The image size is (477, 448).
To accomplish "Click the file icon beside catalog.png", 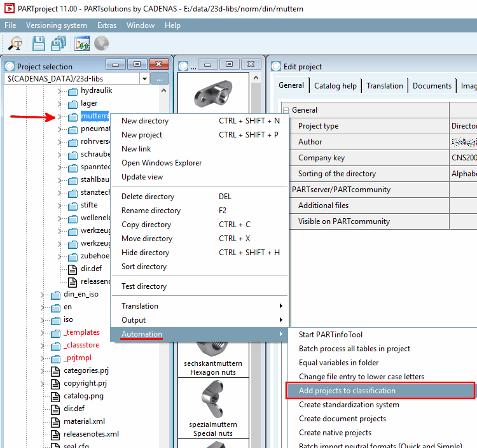I will coord(55,396).
